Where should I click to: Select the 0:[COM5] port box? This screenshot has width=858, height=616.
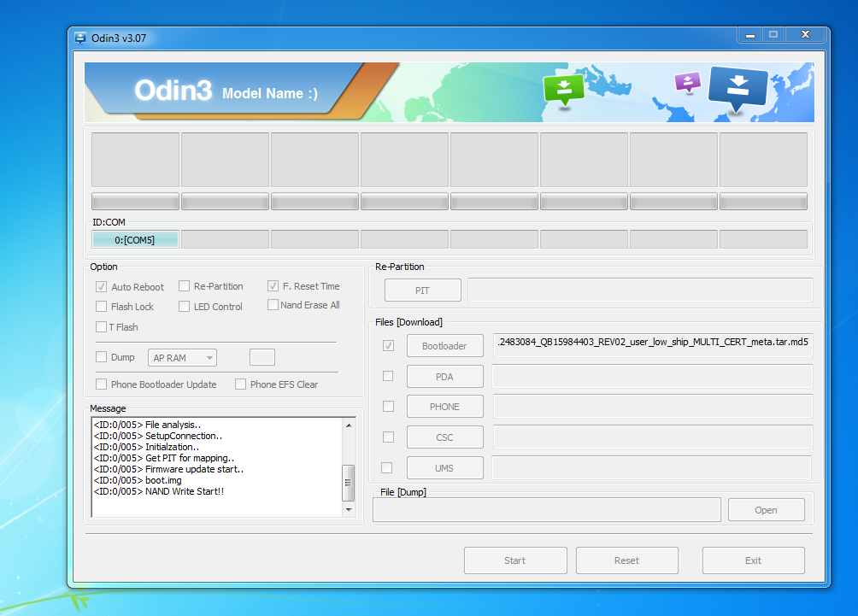coord(135,240)
